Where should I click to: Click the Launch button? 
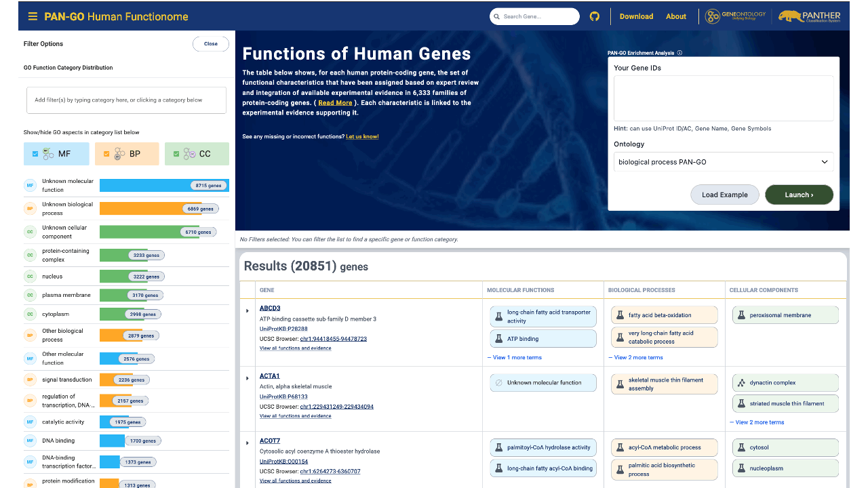tap(799, 195)
